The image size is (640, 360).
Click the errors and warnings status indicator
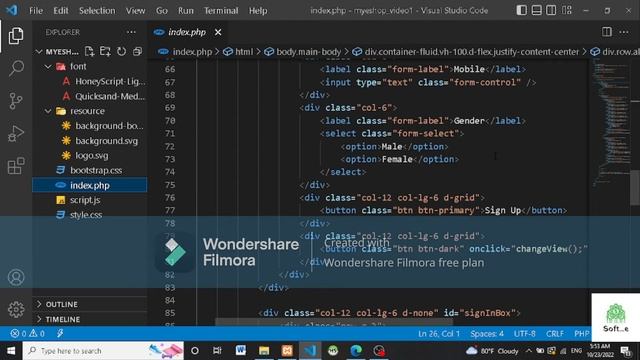[x=28, y=333]
